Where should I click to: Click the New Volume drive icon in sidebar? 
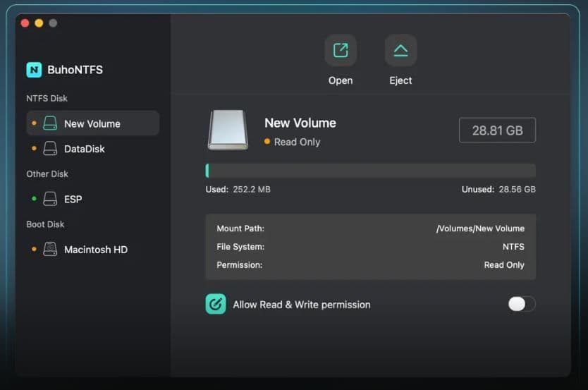coord(50,123)
